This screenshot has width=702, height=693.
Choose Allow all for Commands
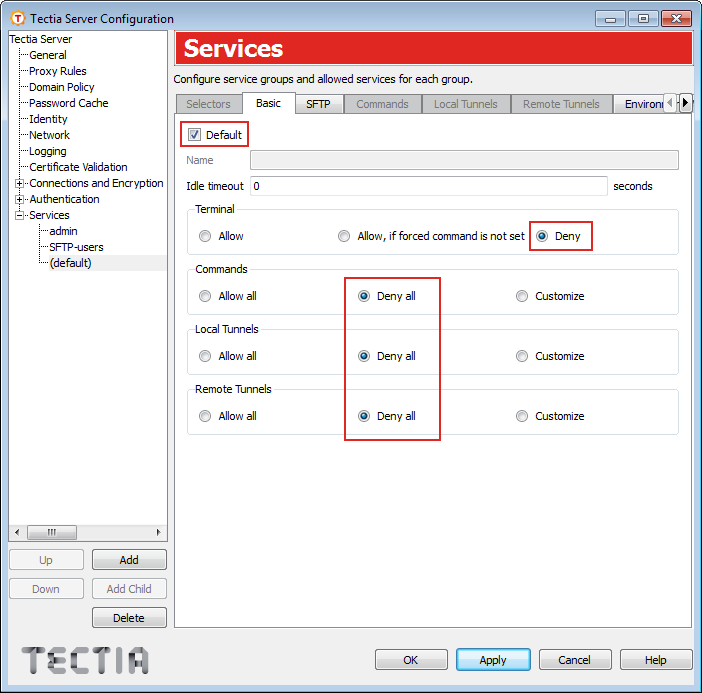pyautogui.click(x=205, y=296)
